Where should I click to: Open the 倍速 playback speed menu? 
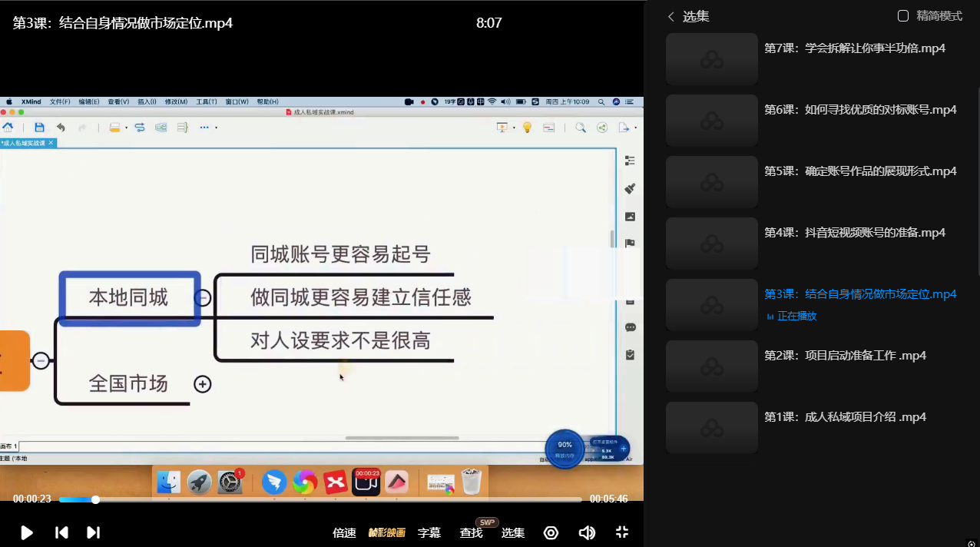344,532
